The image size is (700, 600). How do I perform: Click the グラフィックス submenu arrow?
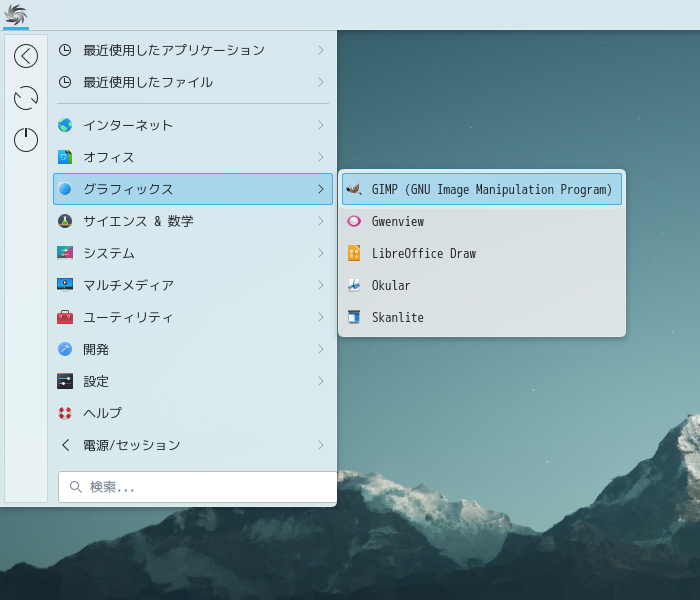click(x=321, y=189)
